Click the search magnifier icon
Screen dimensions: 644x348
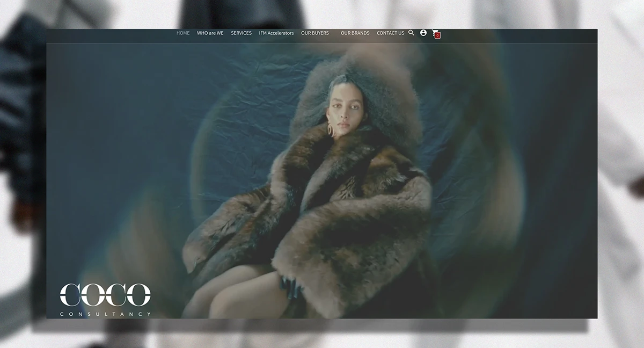pyautogui.click(x=412, y=33)
